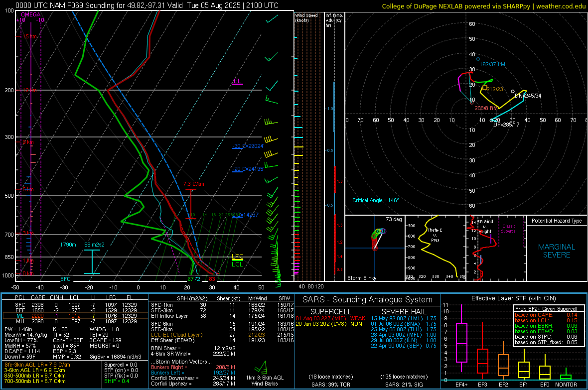Click the Corfidi Downshear = 245/34 kt line
Viewport: 588px width, 390px height.
point(193,378)
